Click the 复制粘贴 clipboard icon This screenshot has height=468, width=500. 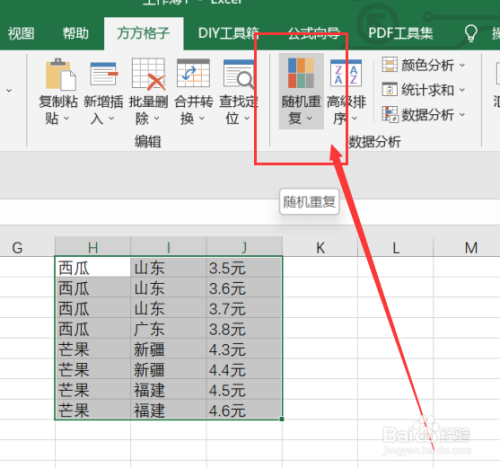tap(60, 74)
